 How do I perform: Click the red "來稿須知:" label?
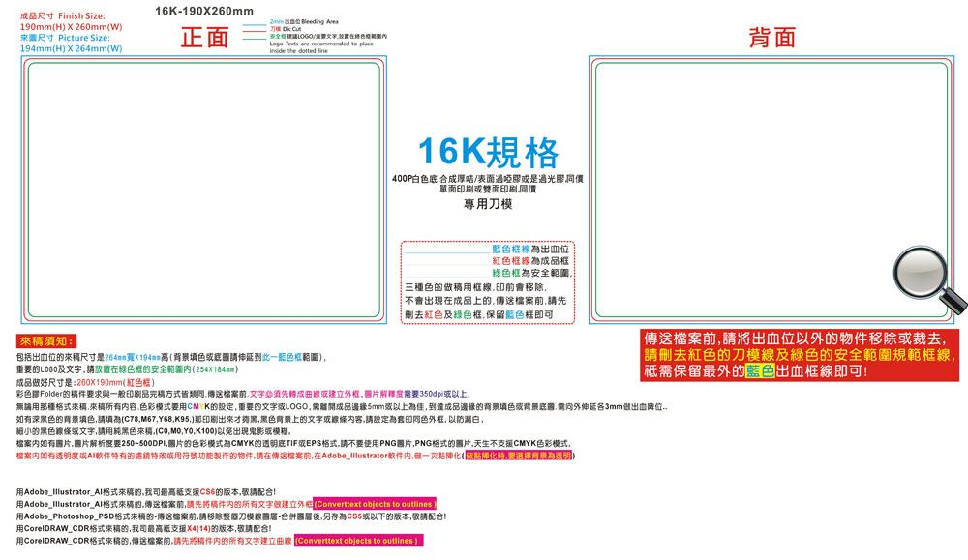(46, 341)
